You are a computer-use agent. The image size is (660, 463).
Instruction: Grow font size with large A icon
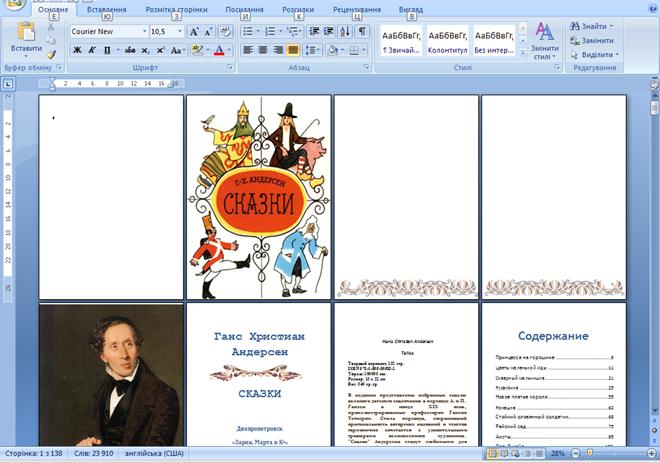point(194,32)
